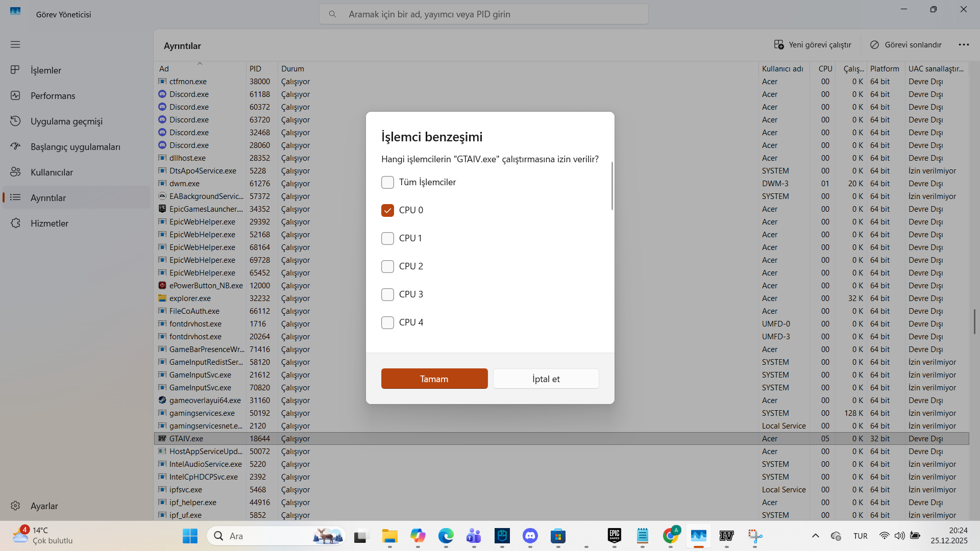Select the ctfmon.exe process row
Screen dimensions: 980x551
(x=561, y=81)
